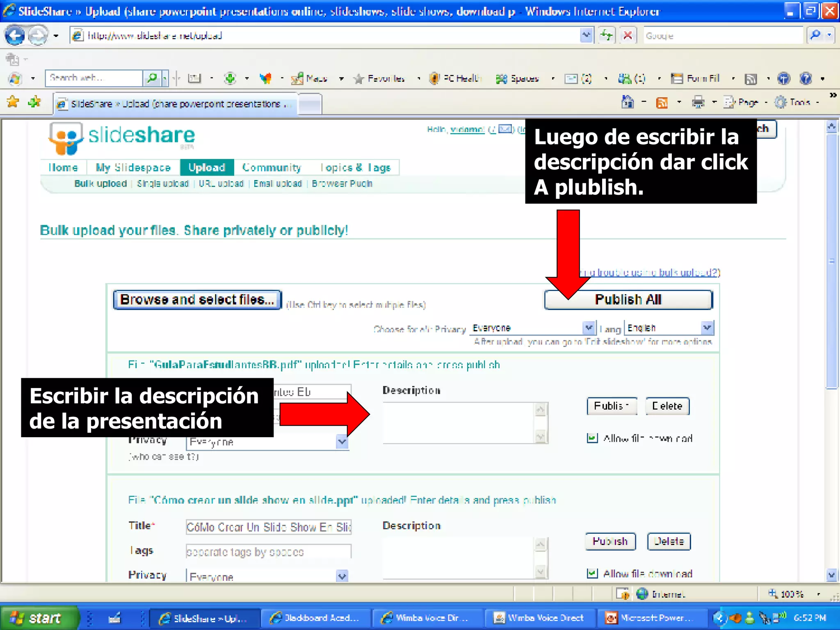This screenshot has height=630, width=840.
Task: Click the Show Desktop quick launch icon
Action: coord(114,617)
